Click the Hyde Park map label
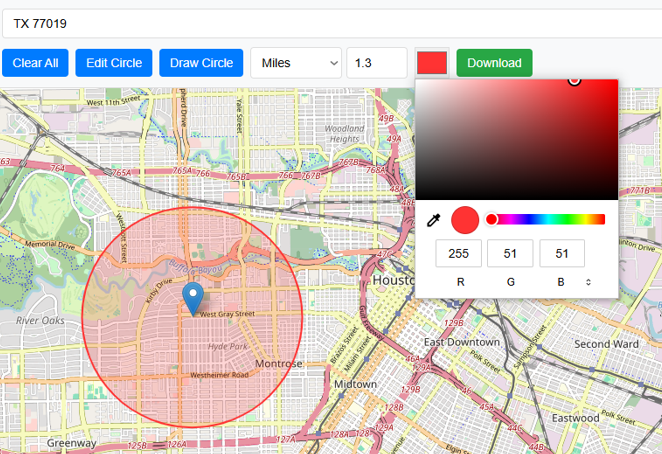 (x=228, y=347)
